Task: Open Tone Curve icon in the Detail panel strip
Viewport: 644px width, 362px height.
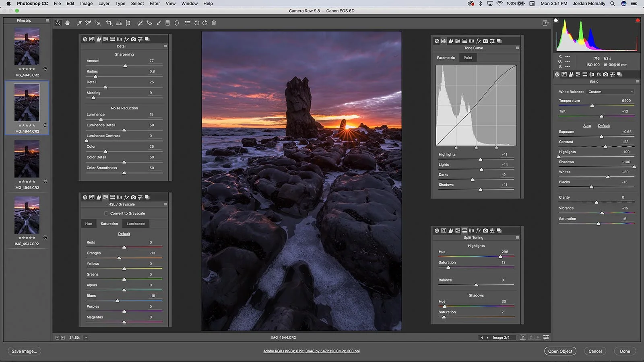Action: click(x=92, y=39)
